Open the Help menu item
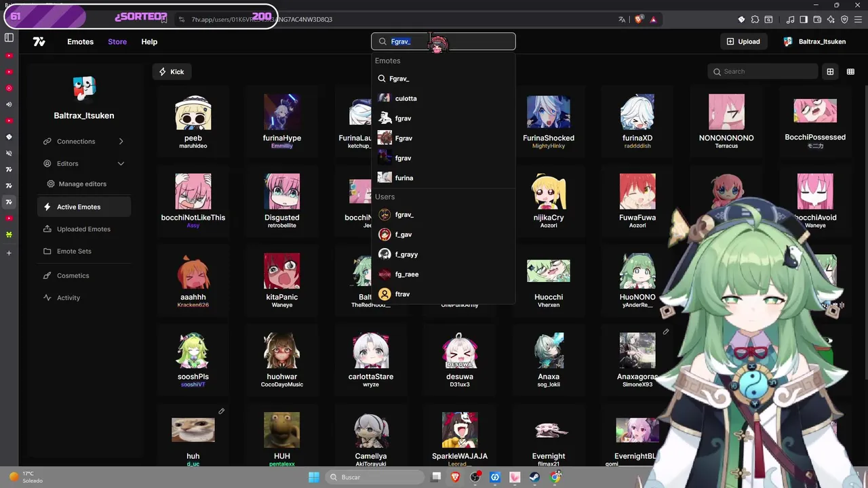Image resolution: width=868 pixels, height=488 pixels. (149, 41)
